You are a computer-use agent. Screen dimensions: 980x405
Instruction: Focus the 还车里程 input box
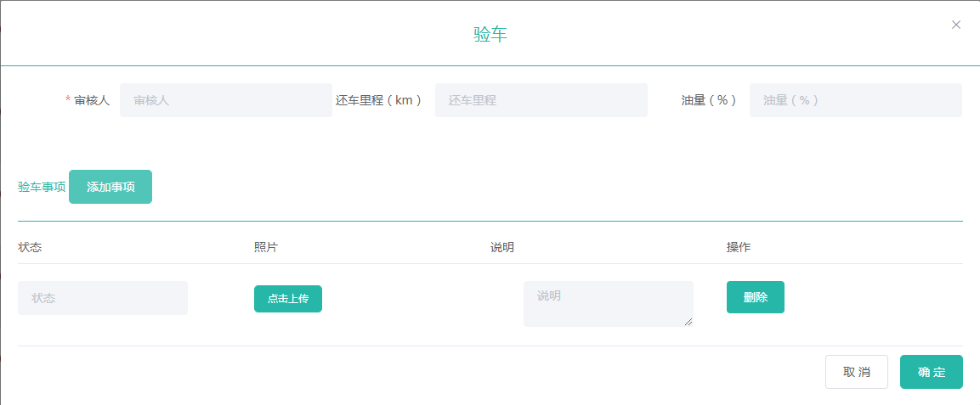point(541,100)
